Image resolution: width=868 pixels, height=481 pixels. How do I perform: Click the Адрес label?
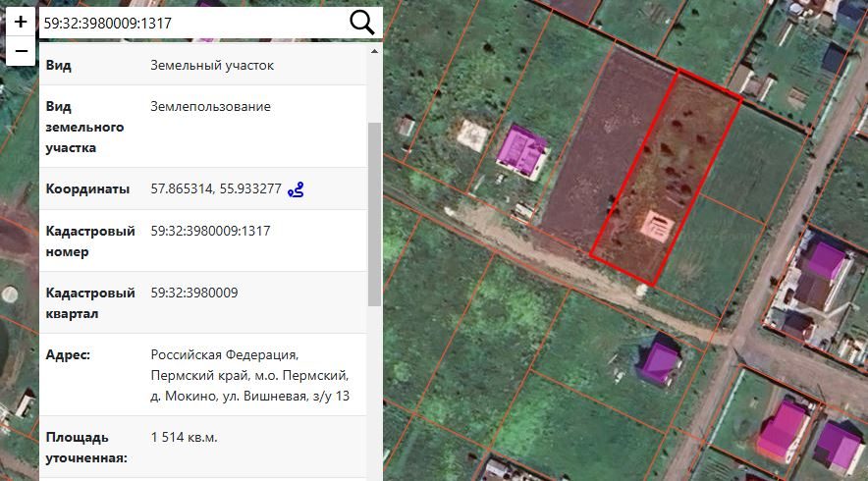(x=68, y=354)
